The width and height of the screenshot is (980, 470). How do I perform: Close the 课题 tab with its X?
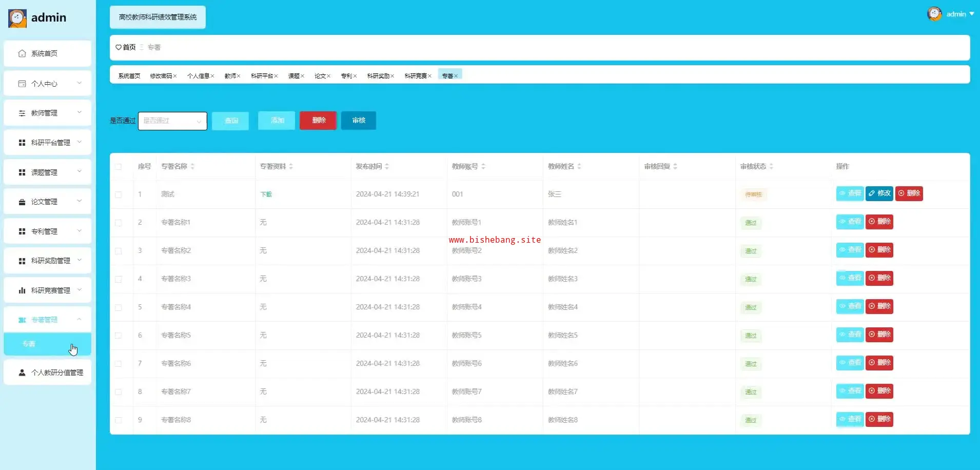point(303,76)
